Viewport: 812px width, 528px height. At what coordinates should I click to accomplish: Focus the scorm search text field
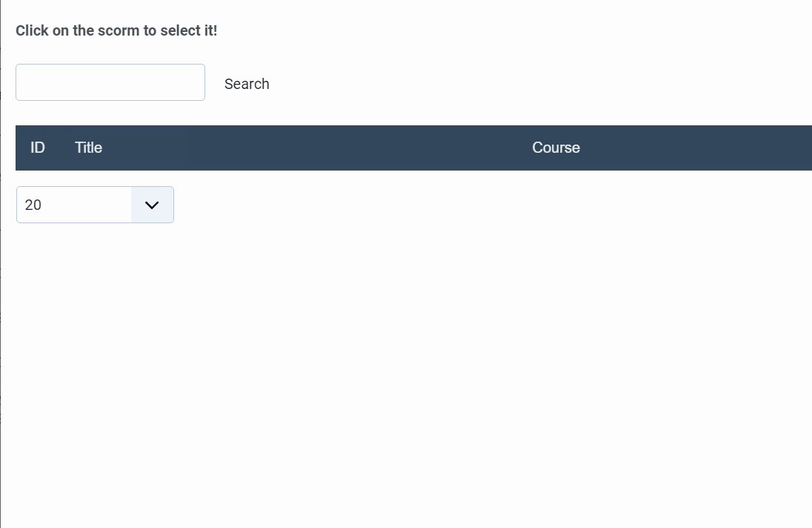point(110,82)
